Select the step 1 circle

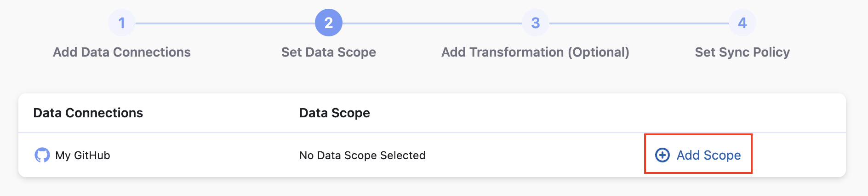click(121, 23)
